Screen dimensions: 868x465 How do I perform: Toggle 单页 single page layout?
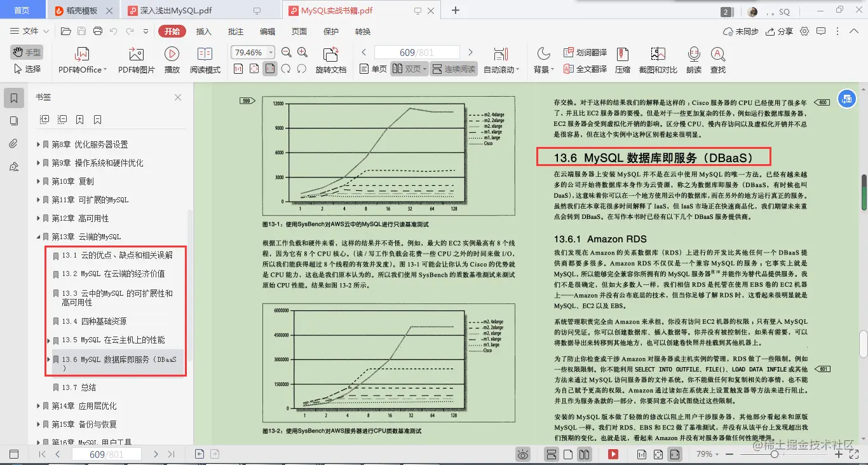(373, 69)
